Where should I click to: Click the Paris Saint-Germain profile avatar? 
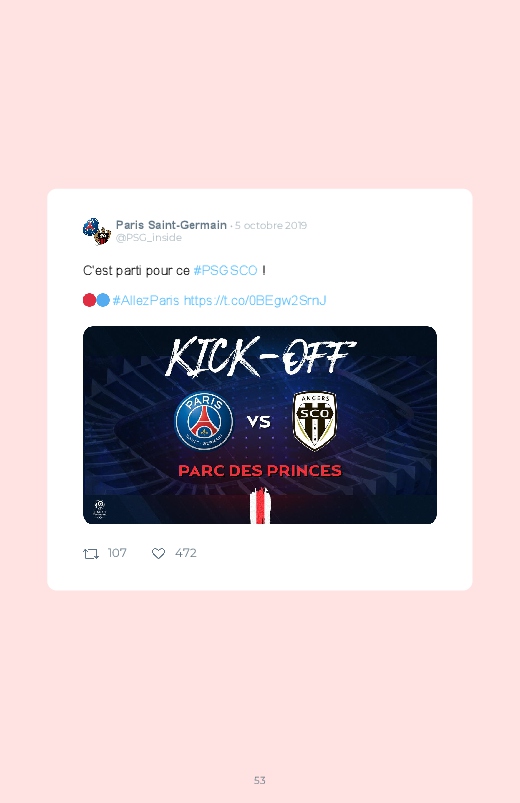[97, 231]
